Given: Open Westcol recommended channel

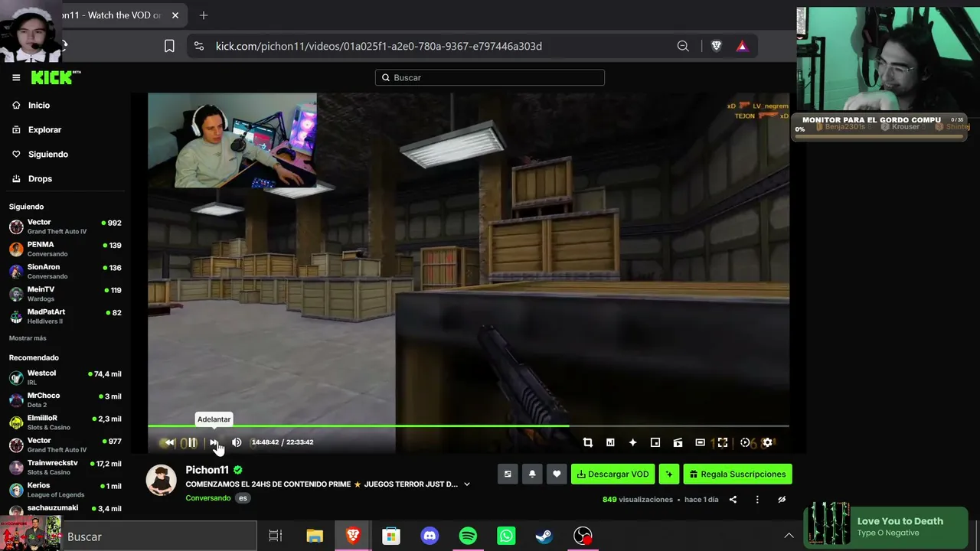Looking at the screenshot, I should click(x=65, y=378).
